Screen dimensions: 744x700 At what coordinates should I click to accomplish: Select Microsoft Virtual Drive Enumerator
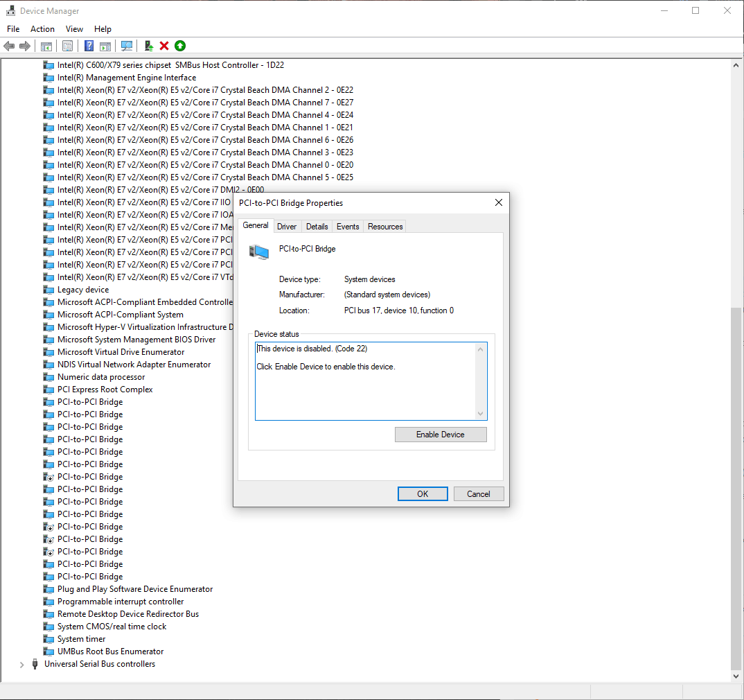(121, 351)
